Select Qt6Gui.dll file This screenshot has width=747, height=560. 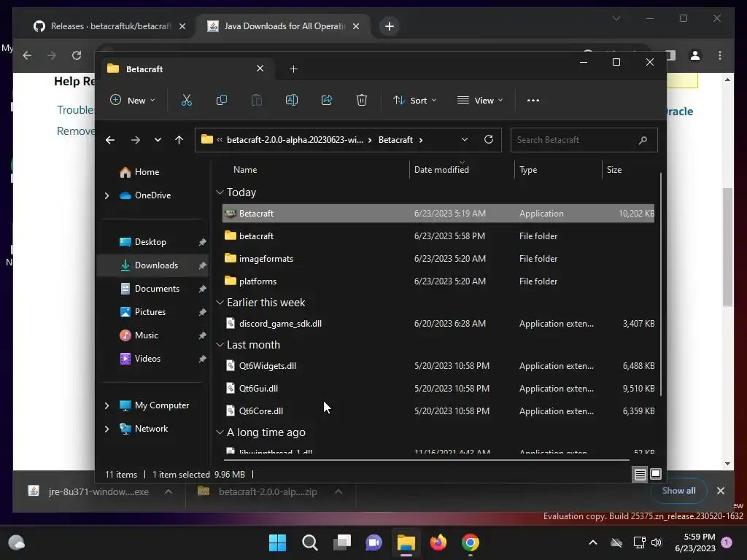click(438, 389)
